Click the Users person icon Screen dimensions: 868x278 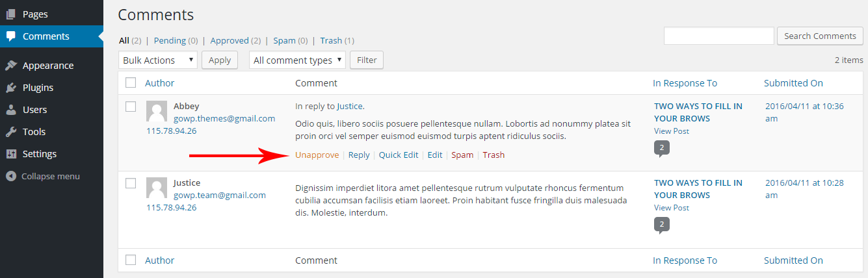[x=11, y=110]
